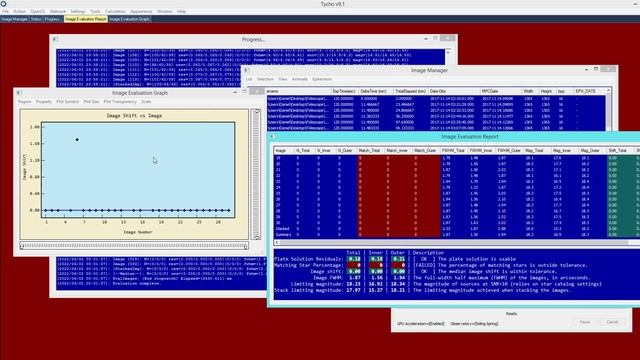The width and height of the screenshot is (640, 360).
Task: Click the Progress log's vertical scrollbar up arrow
Action: pos(448,52)
